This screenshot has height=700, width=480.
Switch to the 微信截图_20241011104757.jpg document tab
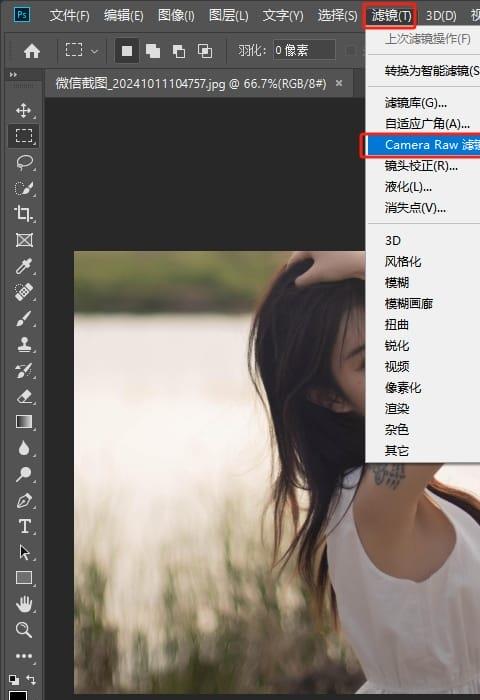click(x=191, y=83)
